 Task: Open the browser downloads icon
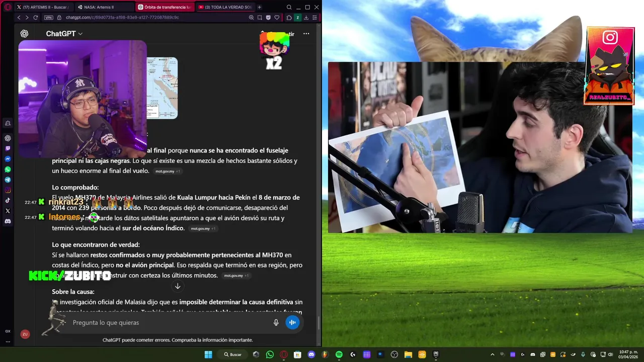point(306,17)
